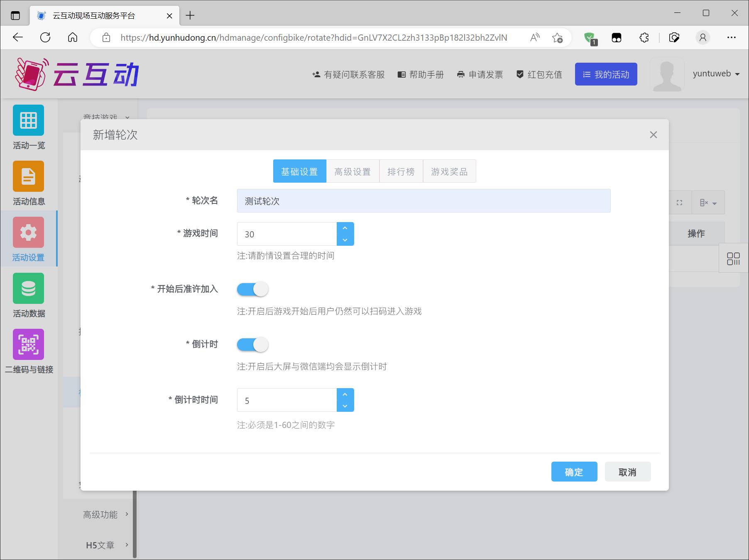Open the yuntuweb user dropdown
This screenshot has height=560, width=749.
(x=716, y=74)
